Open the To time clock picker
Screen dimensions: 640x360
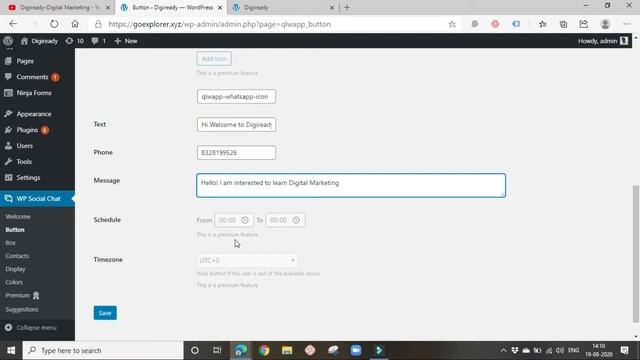pyautogui.click(x=296, y=220)
